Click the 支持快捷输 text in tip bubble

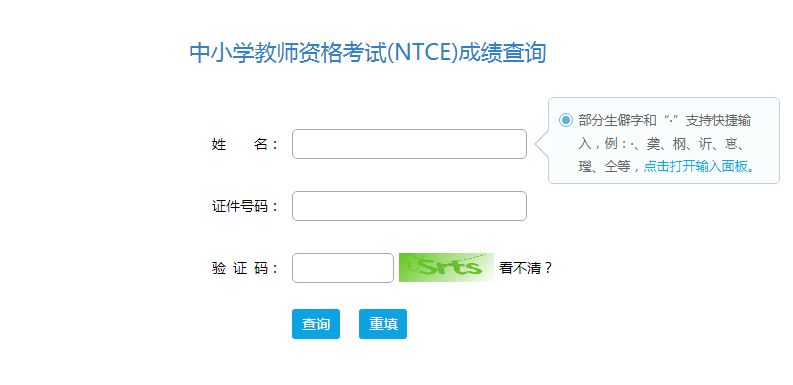[x=718, y=120]
